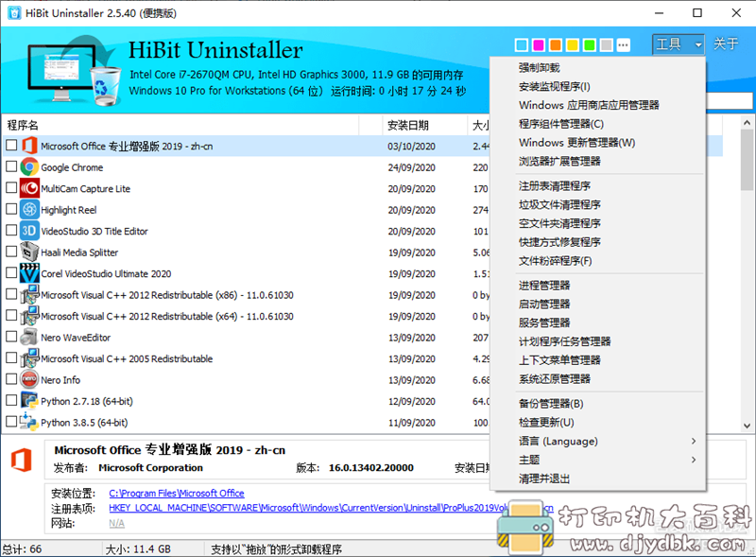Screen dimensions: 756x557
Task: Check the Highlight Reel checkbox
Action: (11, 209)
